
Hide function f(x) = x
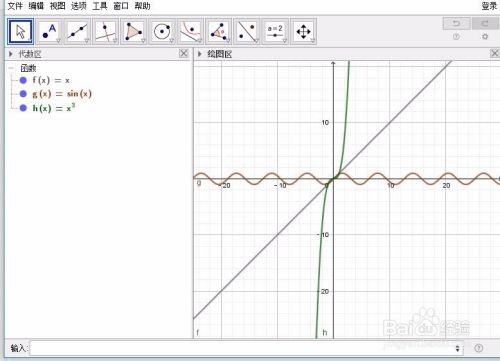pos(23,80)
